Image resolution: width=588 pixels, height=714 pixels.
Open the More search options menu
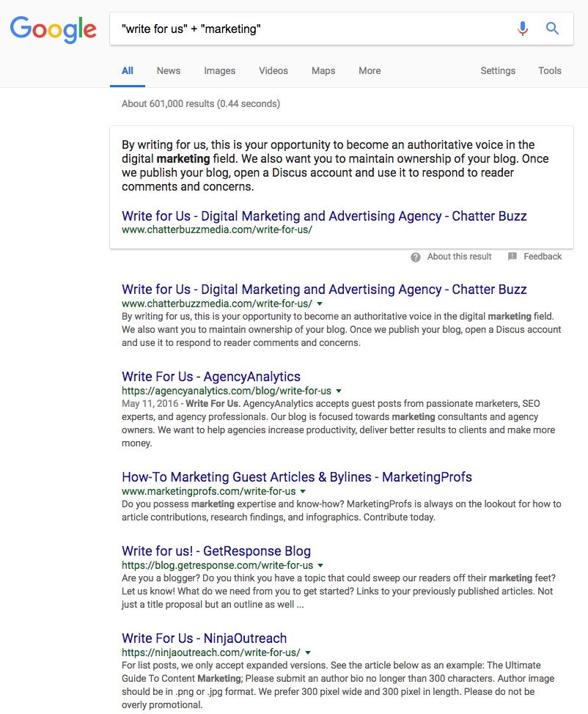(370, 70)
